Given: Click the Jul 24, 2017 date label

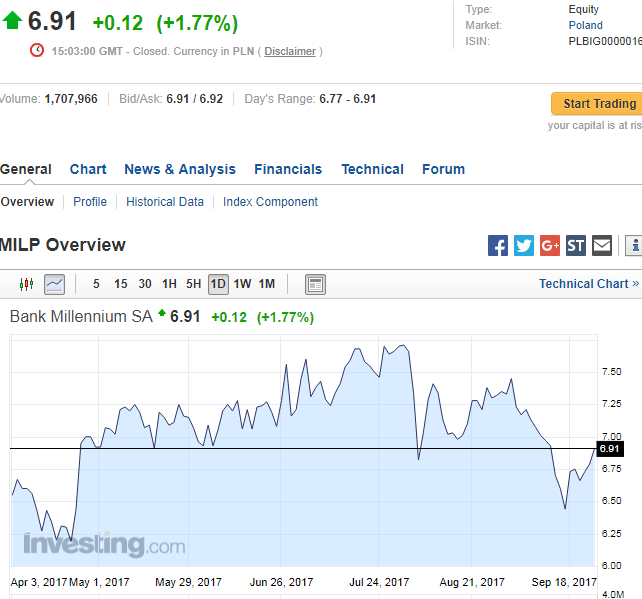Looking at the screenshot, I should (379, 582).
